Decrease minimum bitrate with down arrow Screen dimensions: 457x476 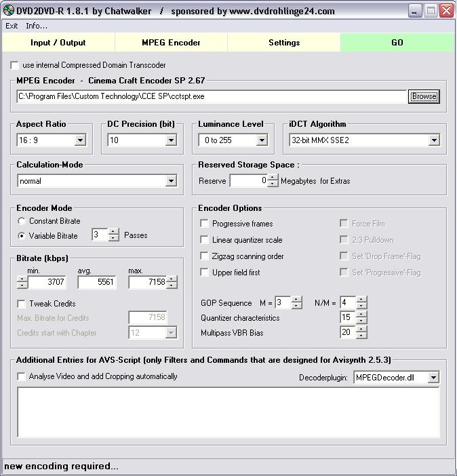tap(22, 285)
